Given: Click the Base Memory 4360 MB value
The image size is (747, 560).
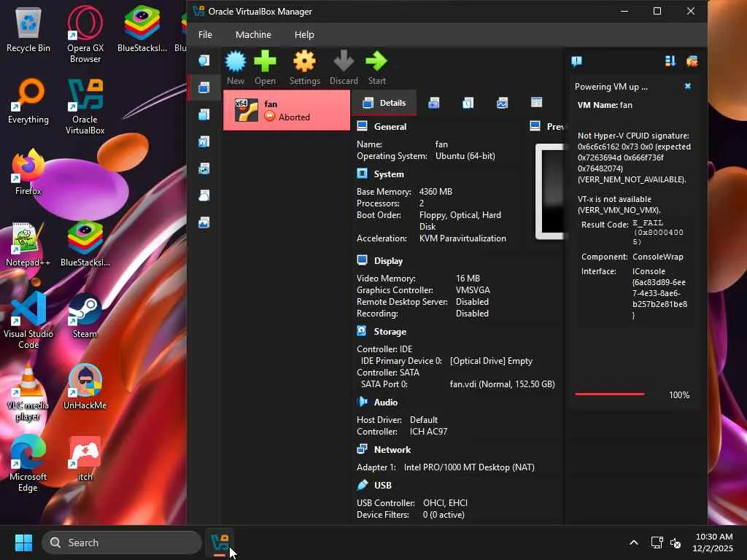Looking at the screenshot, I should (436, 192).
